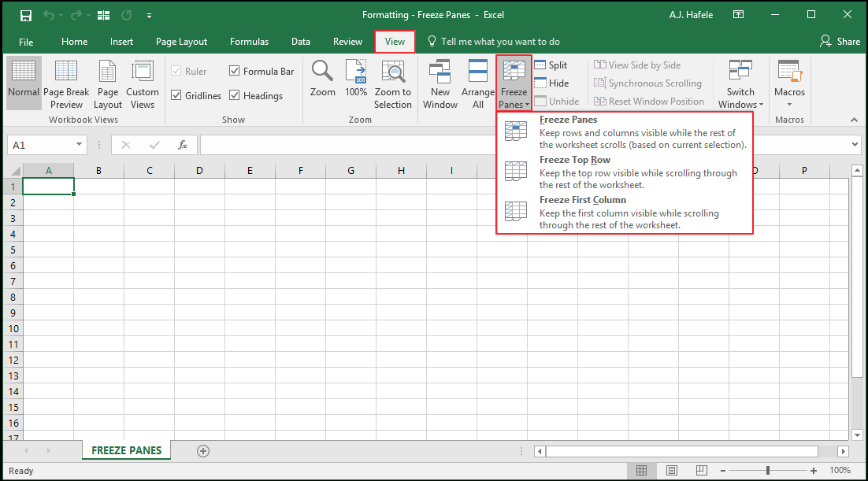Click the Insert Function fx icon
This screenshot has width=868, height=481.
coord(182,145)
